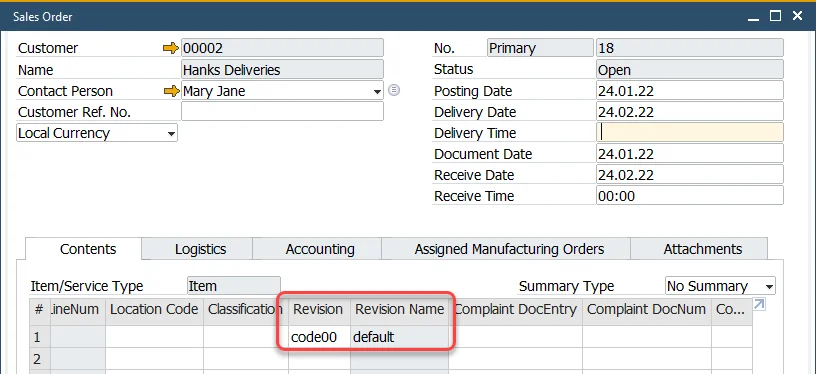The image size is (816, 374).
Task: Click the Primary series field
Action: 540,48
